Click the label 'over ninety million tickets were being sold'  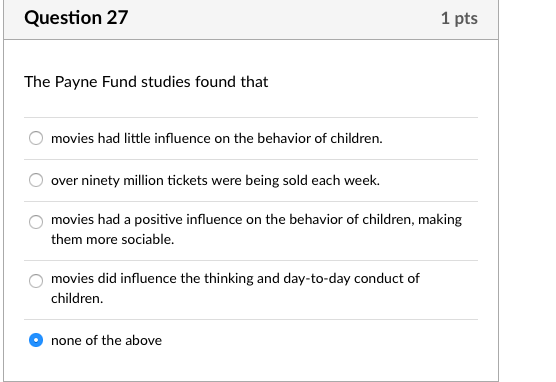(180, 181)
